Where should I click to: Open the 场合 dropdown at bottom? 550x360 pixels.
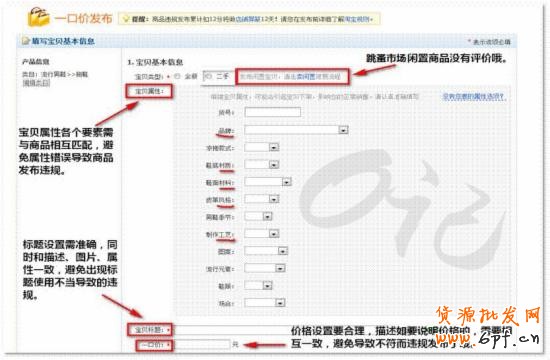pos(280,302)
